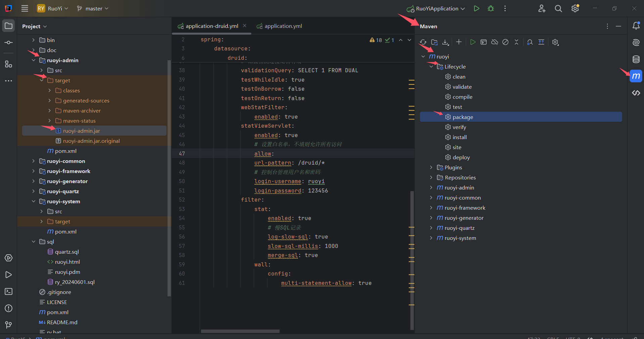Open the Terminal tool window
Viewport: 644px width, 339px height.
(x=9, y=292)
